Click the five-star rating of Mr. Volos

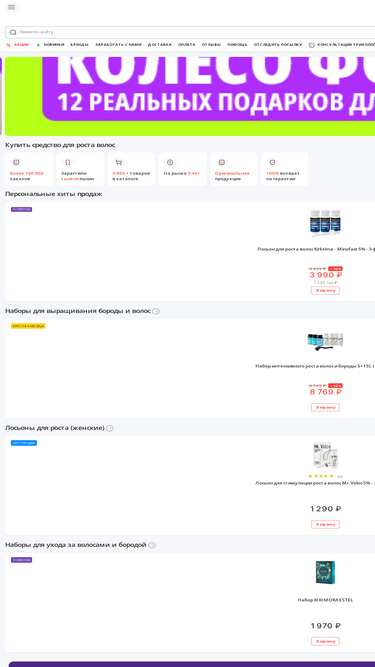click(321, 476)
